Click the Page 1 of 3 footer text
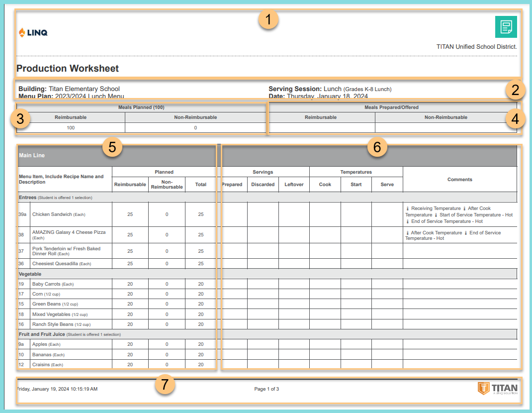This screenshot has height=413, width=532. [x=266, y=389]
